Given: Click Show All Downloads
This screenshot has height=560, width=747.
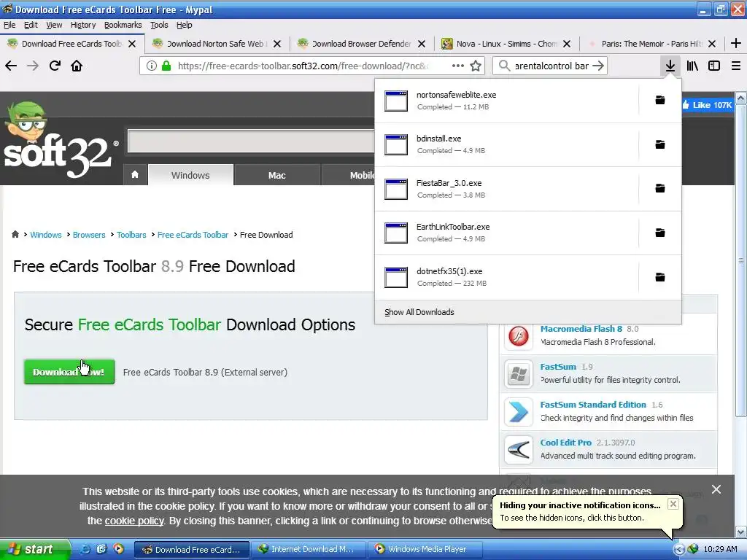Looking at the screenshot, I should pyautogui.click(x=419, y=312).
